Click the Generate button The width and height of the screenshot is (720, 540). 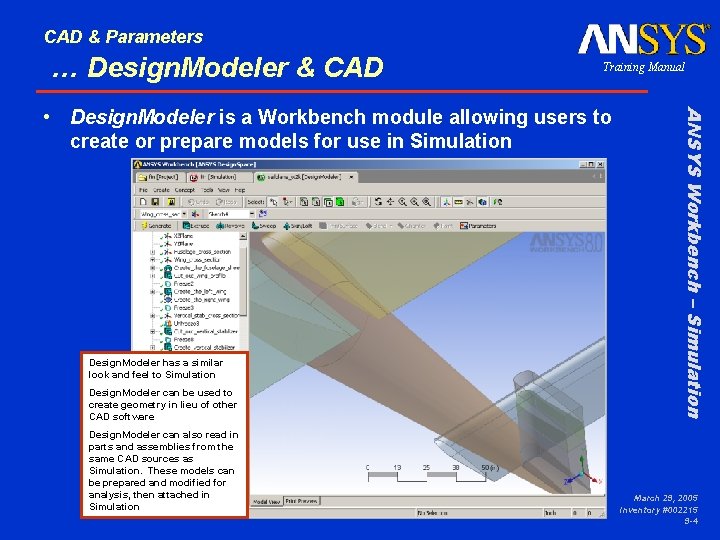tap(156, 226)
